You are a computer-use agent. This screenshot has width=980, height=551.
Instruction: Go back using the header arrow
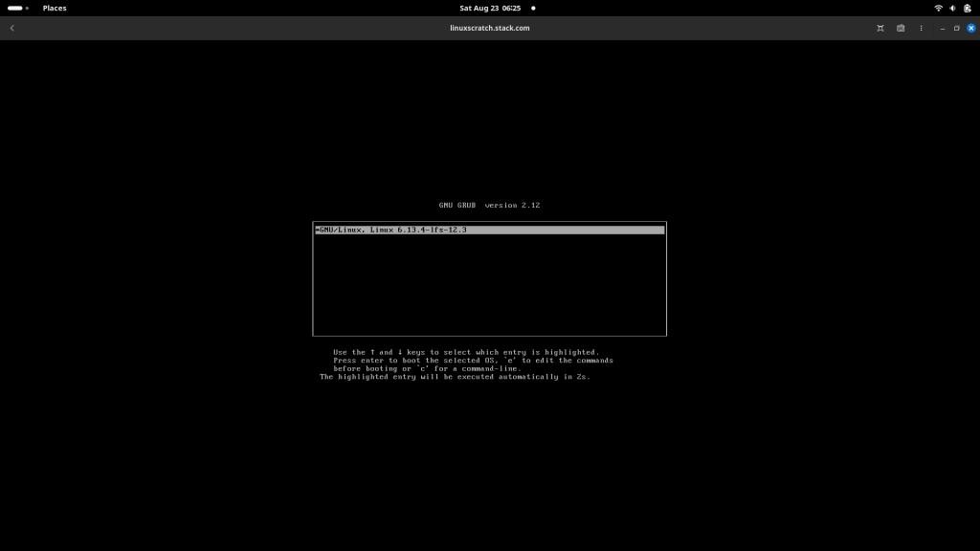[x=11, y=28]
